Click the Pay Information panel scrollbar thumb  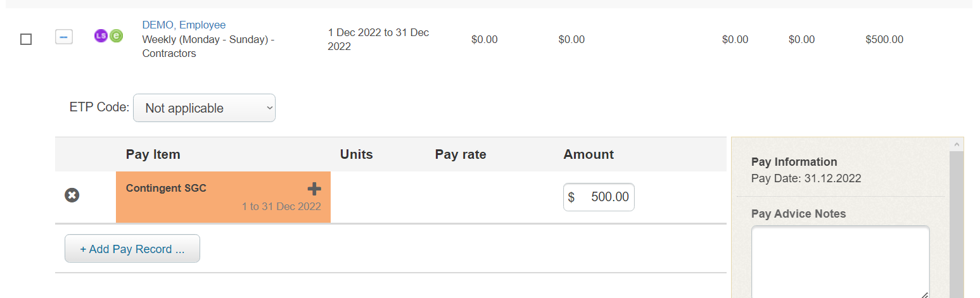[x=957, y=225]
